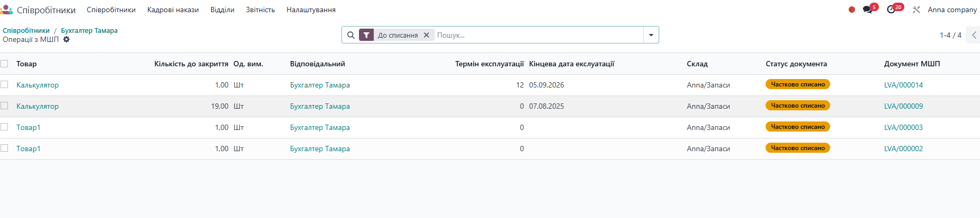The width and height of the screenshot is (980, 218).
Task: Open the Звітність menu
Action: (x=260, y=10)
